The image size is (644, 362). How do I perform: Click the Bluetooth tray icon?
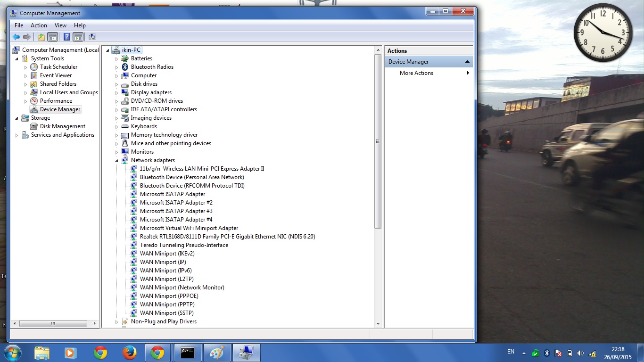coord(547,353)
